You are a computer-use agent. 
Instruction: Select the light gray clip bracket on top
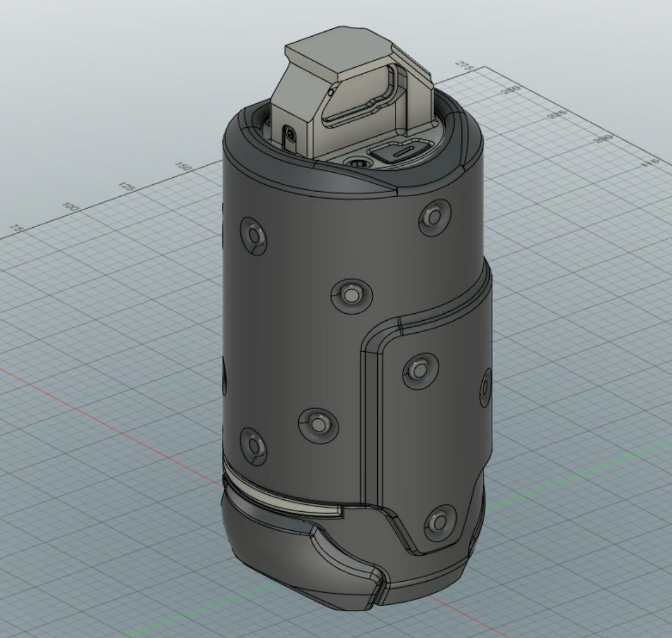(351, 94)
